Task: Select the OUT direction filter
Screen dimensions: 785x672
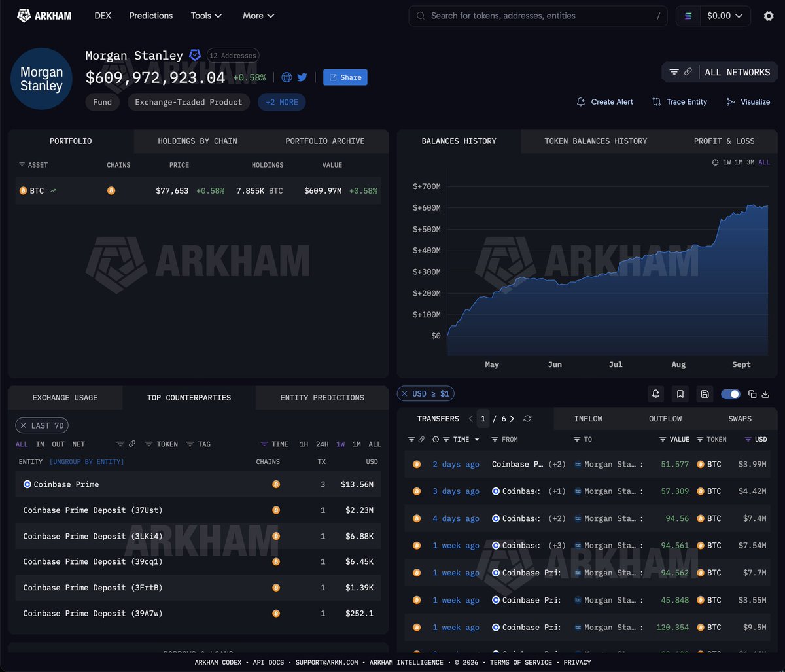Action: 58,444
